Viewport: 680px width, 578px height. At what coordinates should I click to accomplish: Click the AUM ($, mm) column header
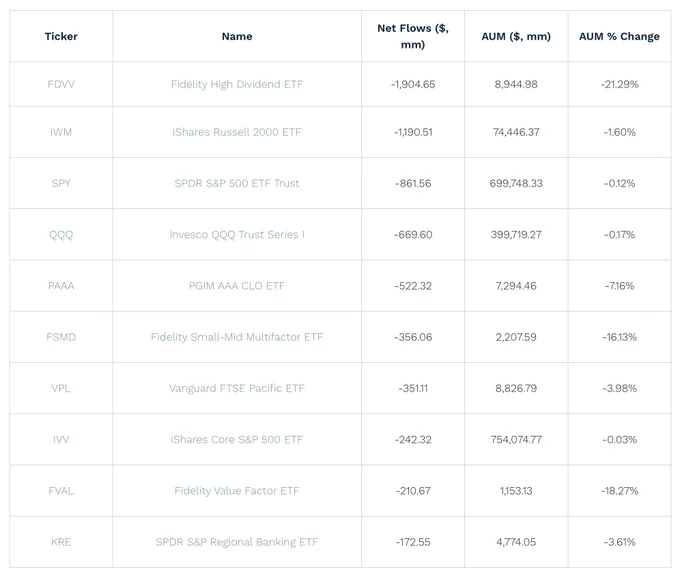(x=516, y=36)
